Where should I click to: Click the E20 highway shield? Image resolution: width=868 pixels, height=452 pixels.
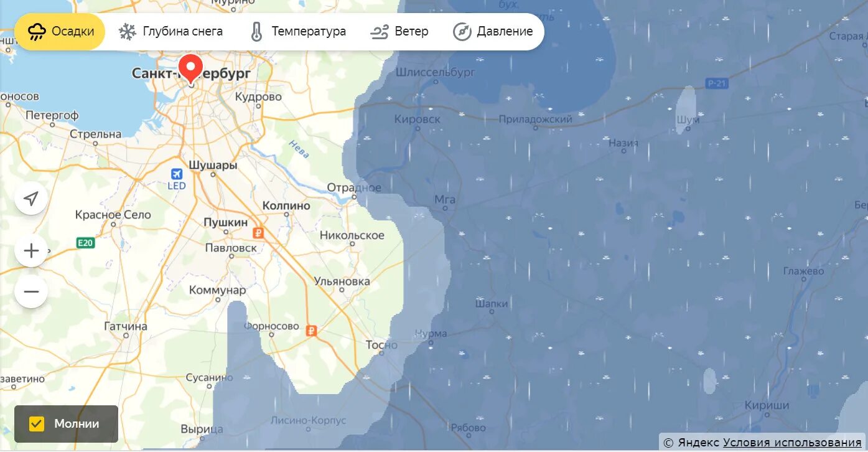coord(86,243)
